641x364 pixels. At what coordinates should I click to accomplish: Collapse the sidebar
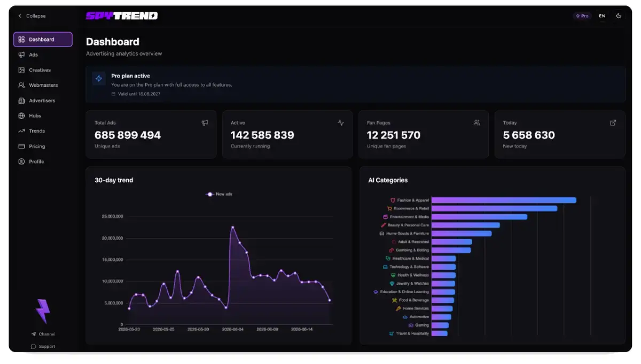[32, 16]
